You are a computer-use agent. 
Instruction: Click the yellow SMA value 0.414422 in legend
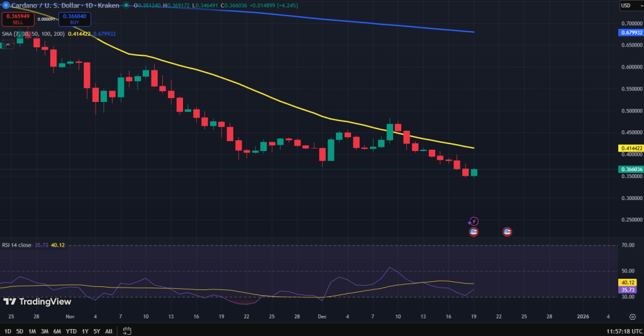pos(79,34)
